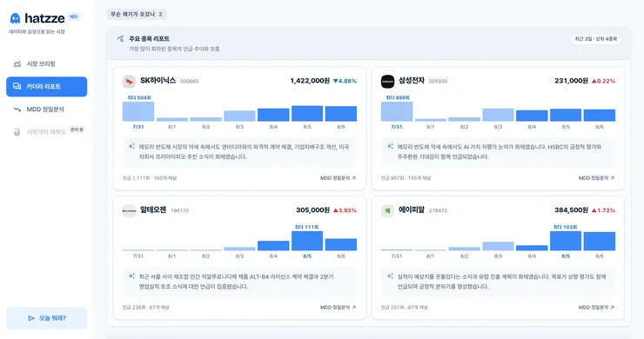Click the tab labeled with count 2
This screenshot has height=339, width=644.
137,14
